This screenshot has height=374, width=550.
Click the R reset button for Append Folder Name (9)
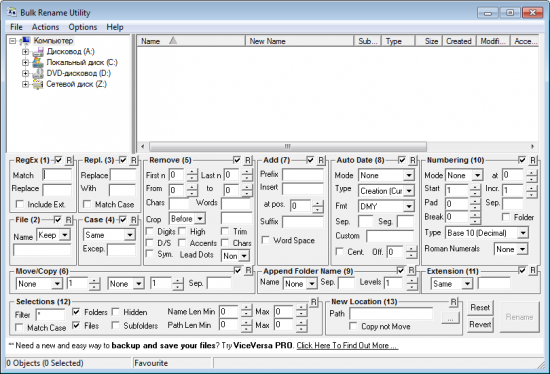click(x=411, y=271)
